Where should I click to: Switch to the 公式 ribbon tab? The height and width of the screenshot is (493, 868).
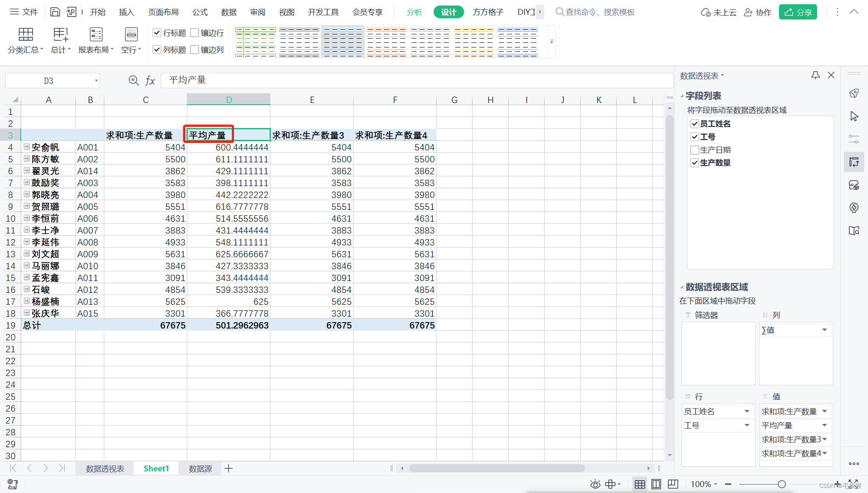coord(200,12)
